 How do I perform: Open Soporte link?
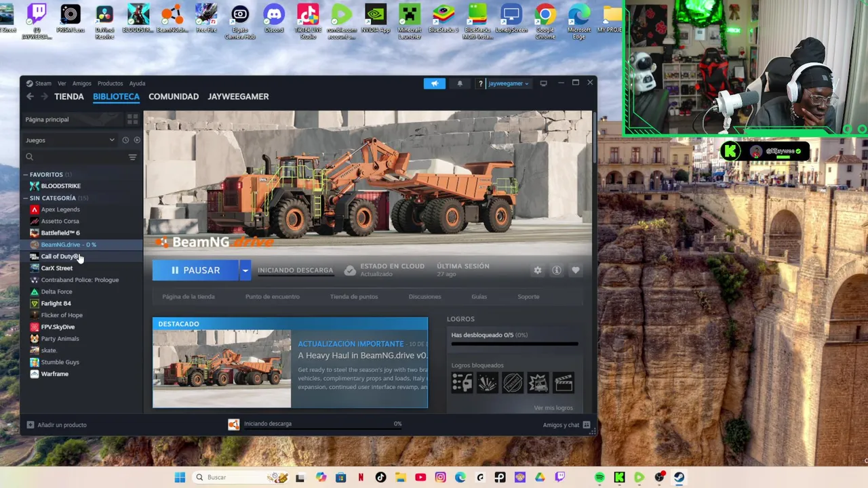(x=528, y=297)
